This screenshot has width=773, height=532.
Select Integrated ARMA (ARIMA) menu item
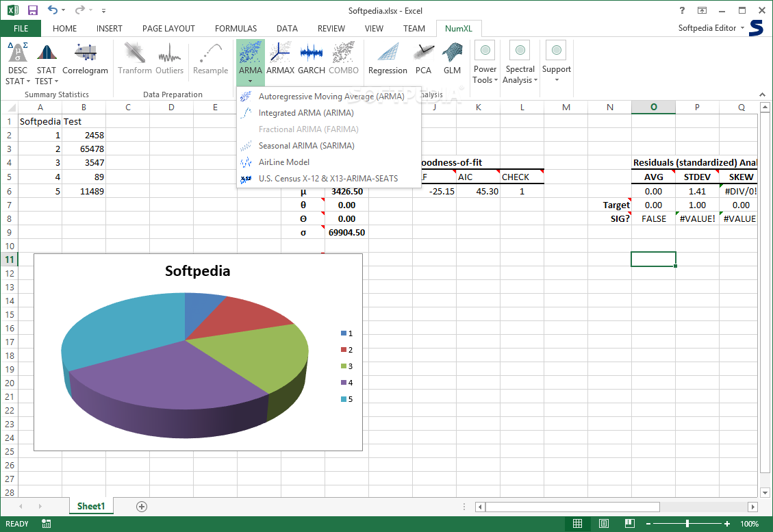(329, 113)
